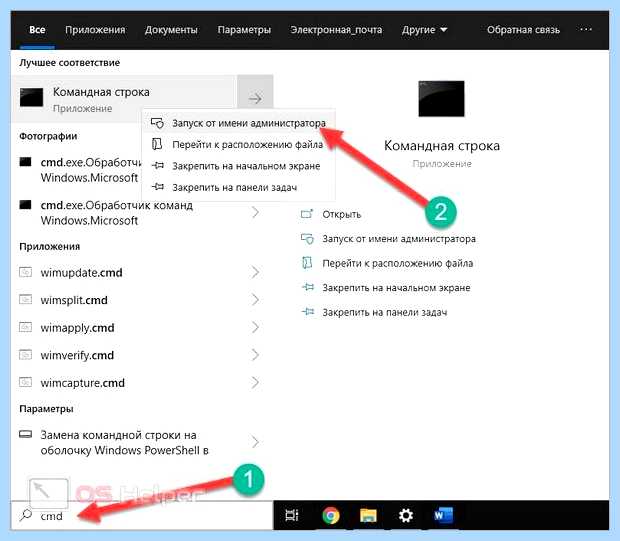The width and height of the screenshot is (620, 541).
Task: Expand wimcapture.cmd chevron
Action: click(255, 382)
